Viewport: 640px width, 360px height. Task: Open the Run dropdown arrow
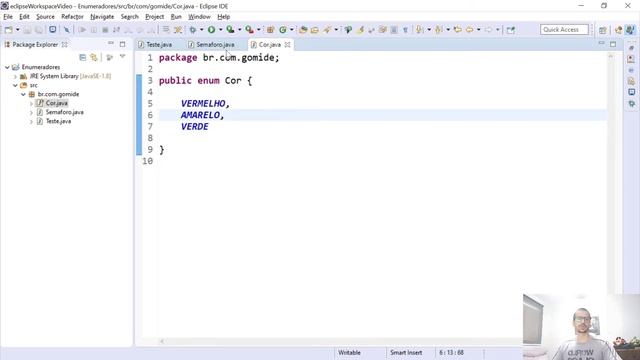point(220,30)
